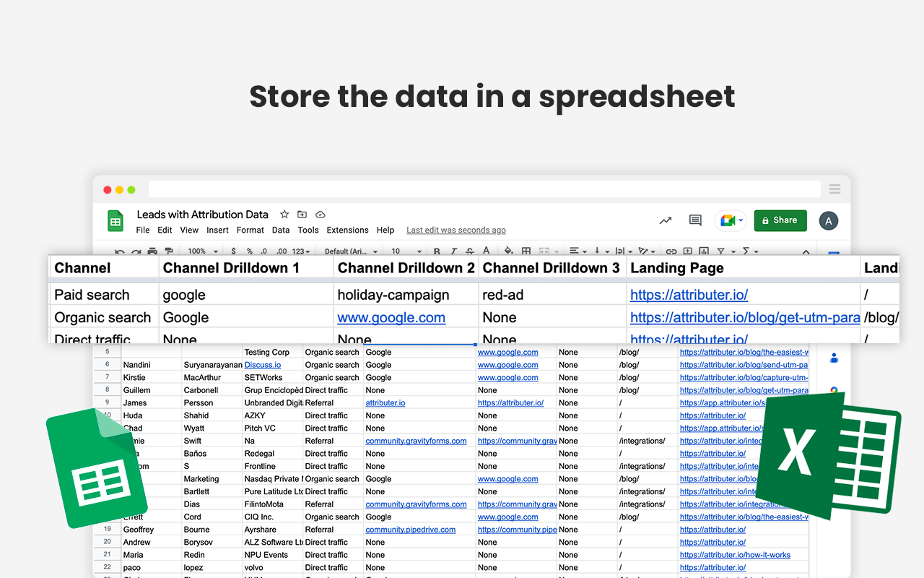Select the Paint format tool
The height and width of the screenshot is (578, 924).
(x=168, y=251)
